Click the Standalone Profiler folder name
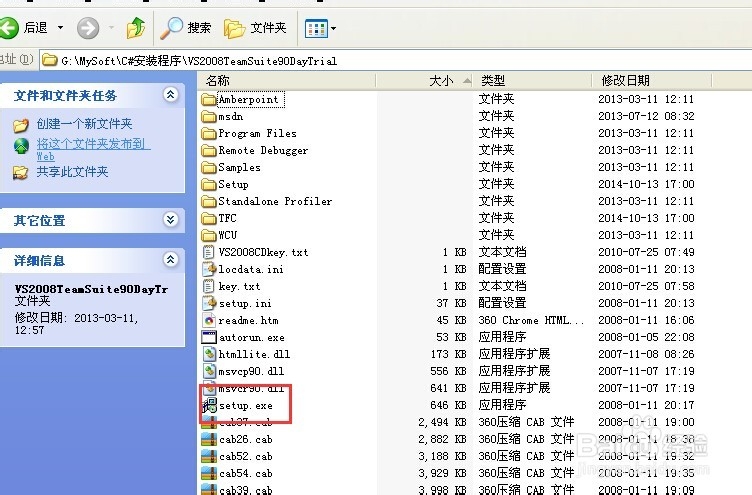This screenshot has width=752, height=495. (x=275, y=201)
